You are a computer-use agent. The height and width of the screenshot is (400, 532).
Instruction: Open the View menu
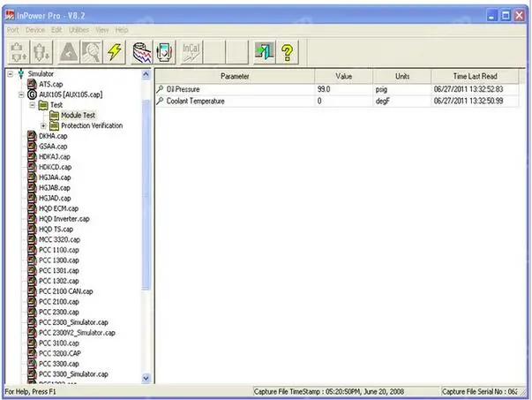tap(101, 30)
